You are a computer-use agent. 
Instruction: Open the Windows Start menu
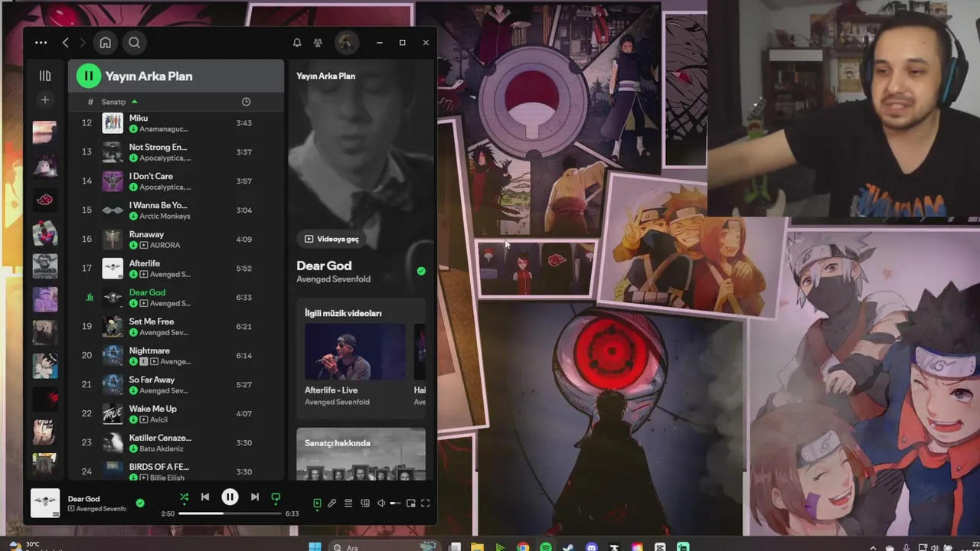click(315, 546)
